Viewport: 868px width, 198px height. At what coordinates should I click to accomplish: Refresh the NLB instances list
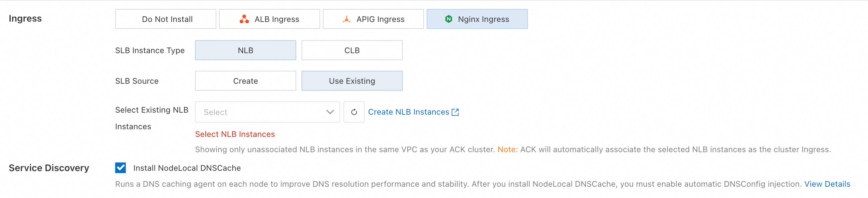(x=353, y=112)
